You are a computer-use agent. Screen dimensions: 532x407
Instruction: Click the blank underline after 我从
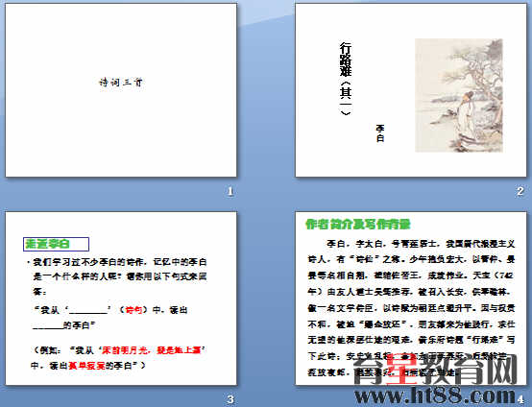pyautogui.click(x=88, y=311)
